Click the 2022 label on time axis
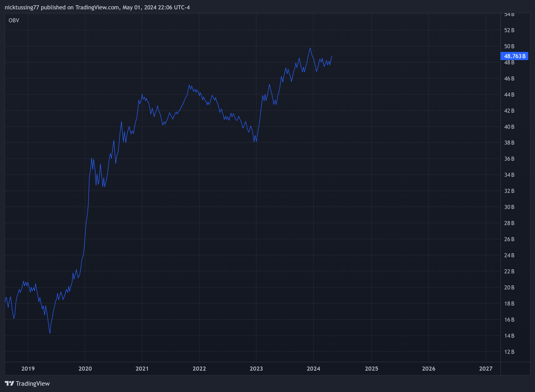 click(x=199, y=368)
